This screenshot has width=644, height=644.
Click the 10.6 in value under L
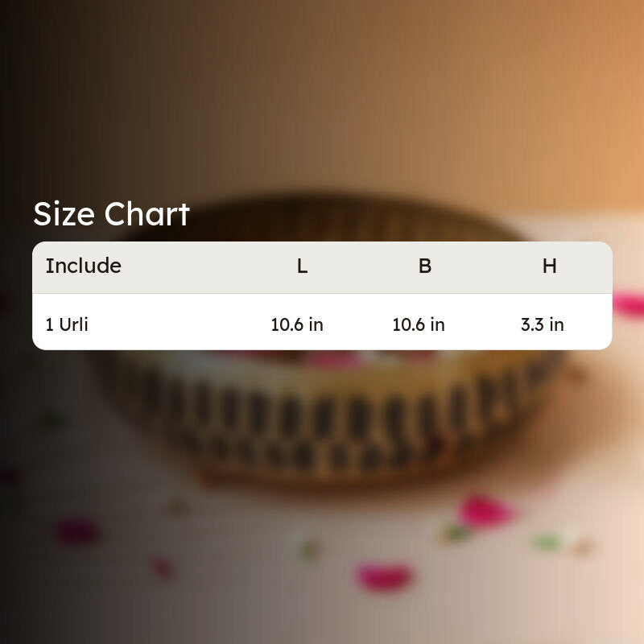(x=297, y=324)
